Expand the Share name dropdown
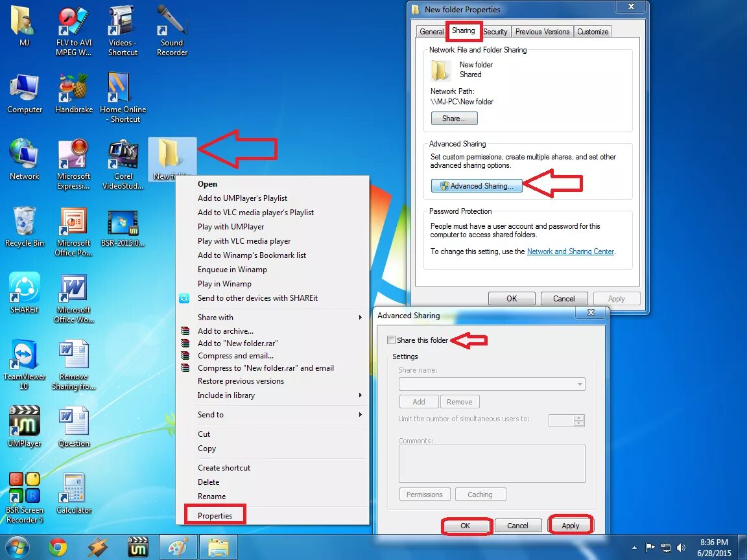 580,384
